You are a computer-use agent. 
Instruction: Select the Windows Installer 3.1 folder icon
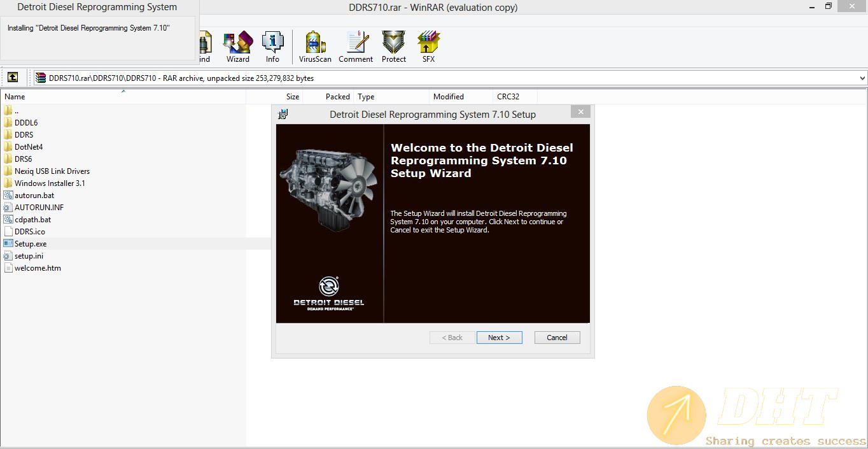(8, 183)
